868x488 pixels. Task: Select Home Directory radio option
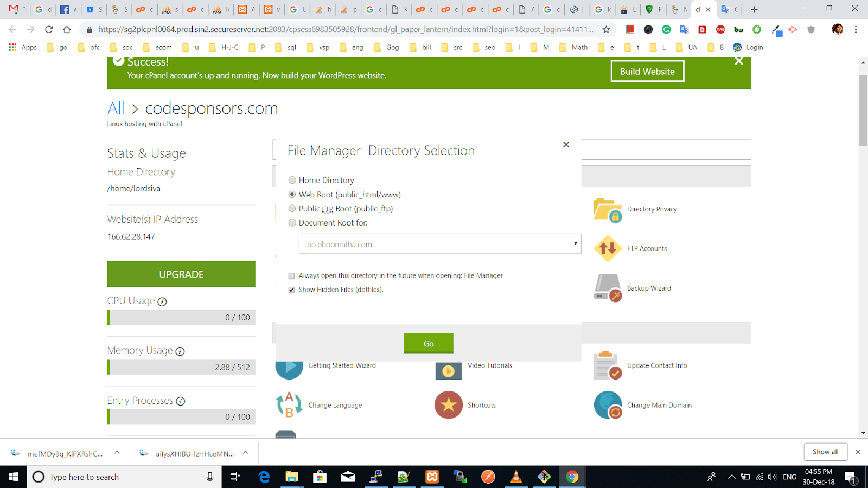pos(292,180)
